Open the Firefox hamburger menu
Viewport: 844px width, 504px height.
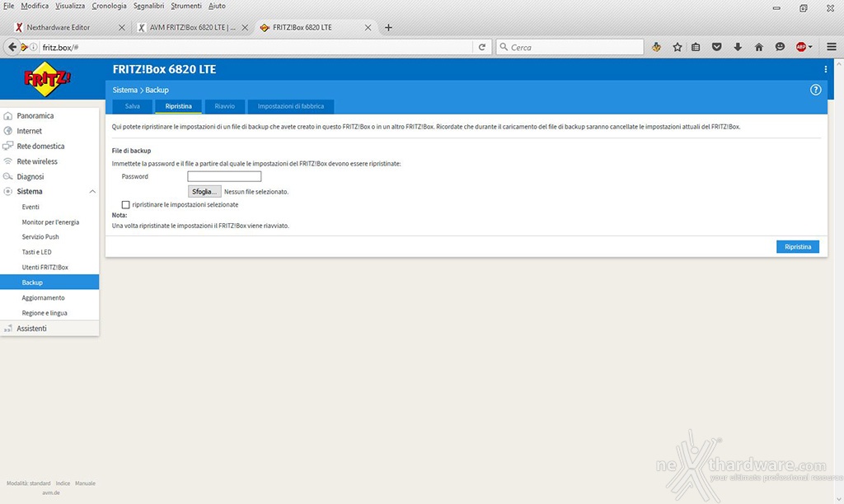click(x=832, y=47)
